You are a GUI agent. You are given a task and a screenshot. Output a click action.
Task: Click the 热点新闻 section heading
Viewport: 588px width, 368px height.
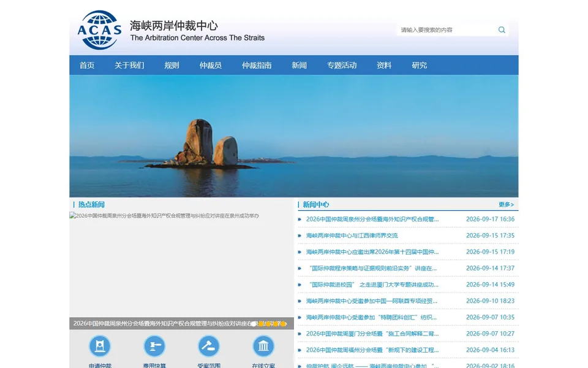91,205
